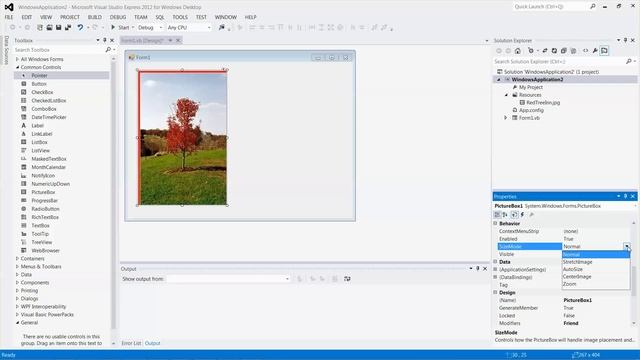Click the Save icon in the toolbar

coord(59,27)
